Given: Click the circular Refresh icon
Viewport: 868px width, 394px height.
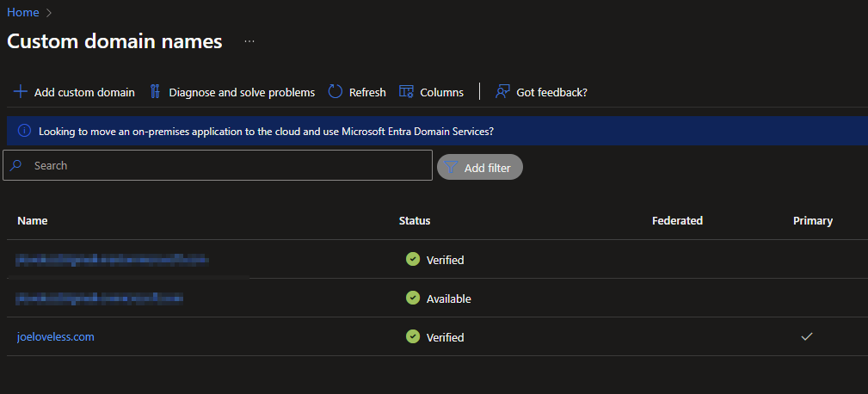Looking at the screenshot, I should click(x=336, y=92).
